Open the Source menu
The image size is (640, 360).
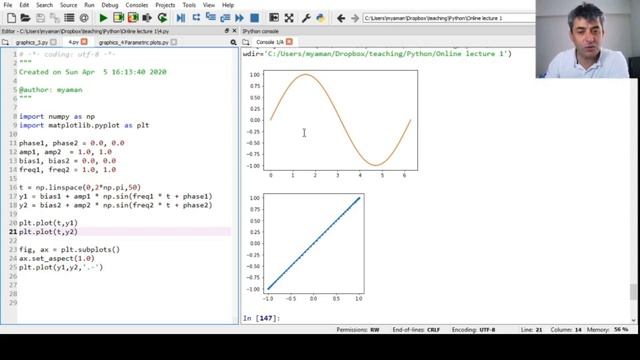click(x=69, y=5)
